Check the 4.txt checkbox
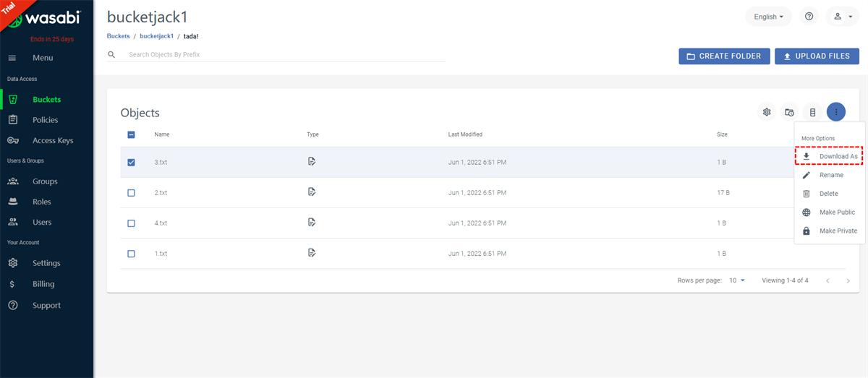 [x=131, y=223]
